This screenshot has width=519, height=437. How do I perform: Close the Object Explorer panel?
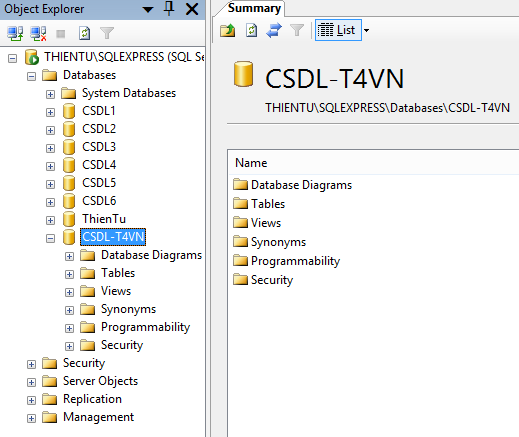pos(192,9)
